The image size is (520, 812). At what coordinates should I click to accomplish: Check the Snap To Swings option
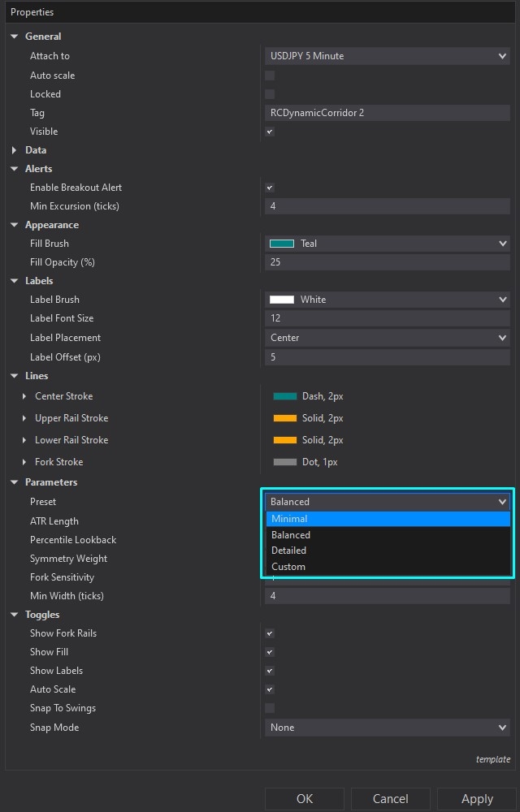click(270, 708)
